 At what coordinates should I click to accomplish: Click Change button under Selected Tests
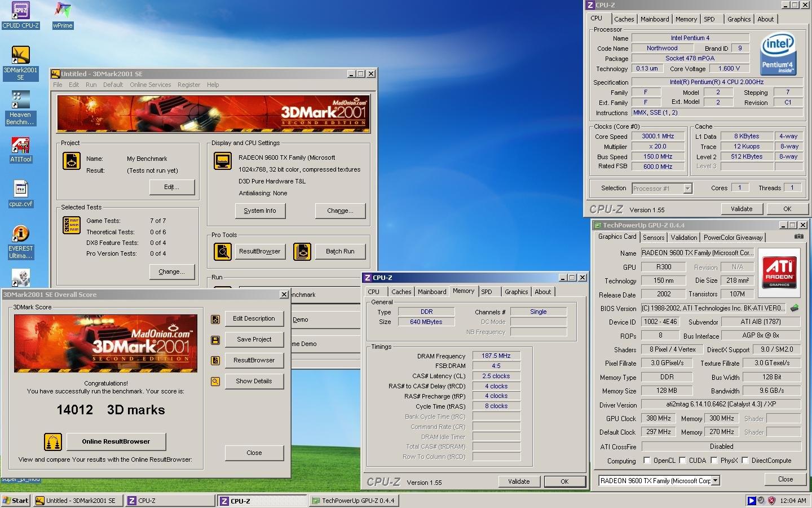172,271
